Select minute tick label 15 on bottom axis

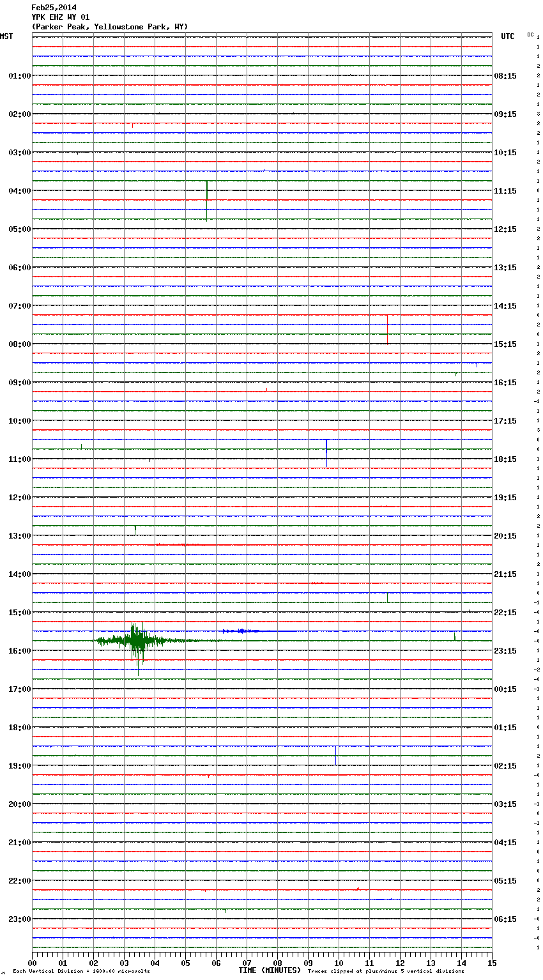click(x=491, y=963)
